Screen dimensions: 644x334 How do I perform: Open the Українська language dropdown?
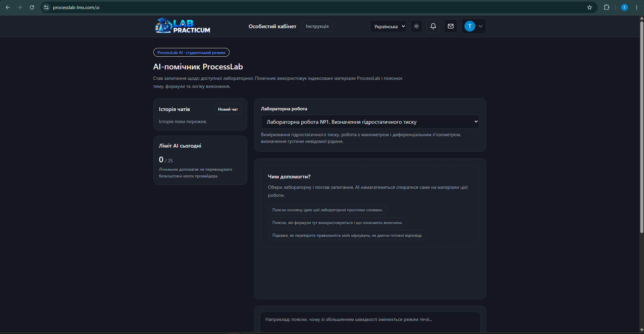(388, 26)
